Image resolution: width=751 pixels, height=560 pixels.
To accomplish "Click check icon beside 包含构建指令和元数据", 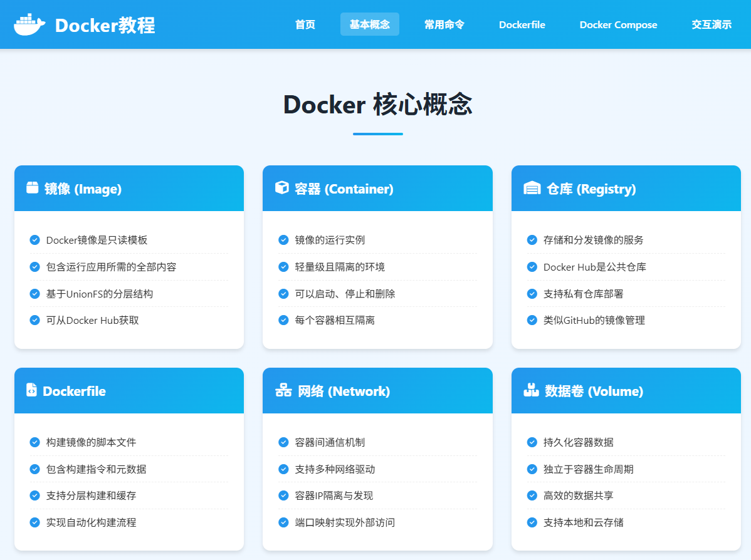I will pyautogui.click(x=35, y=469).
